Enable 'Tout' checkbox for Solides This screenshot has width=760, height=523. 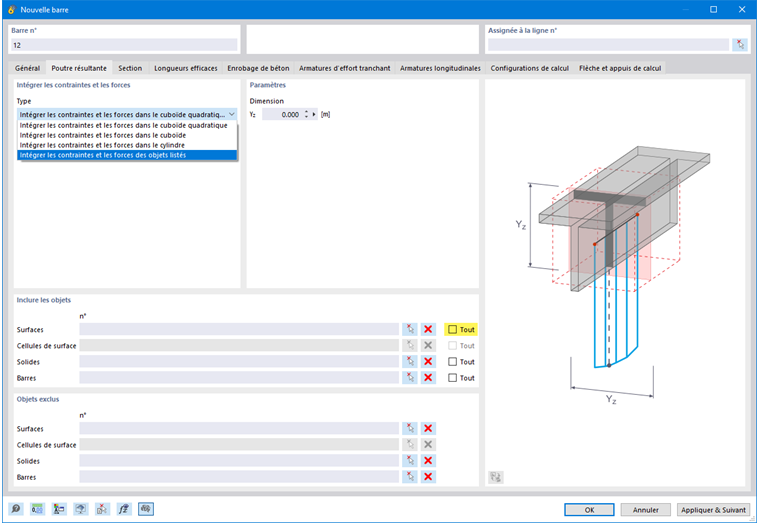(x=452, y=362)
